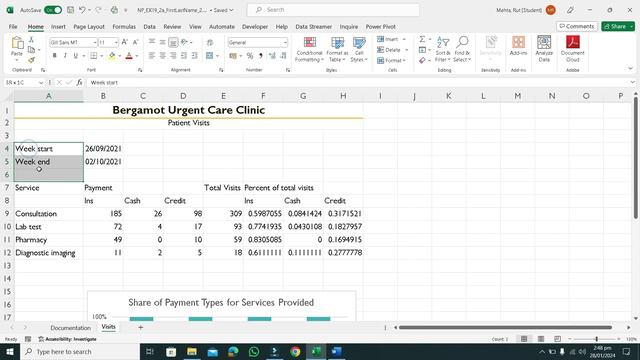Click the green Share button
The height and width of the screenshot is (360, 640).
(618, 26)
